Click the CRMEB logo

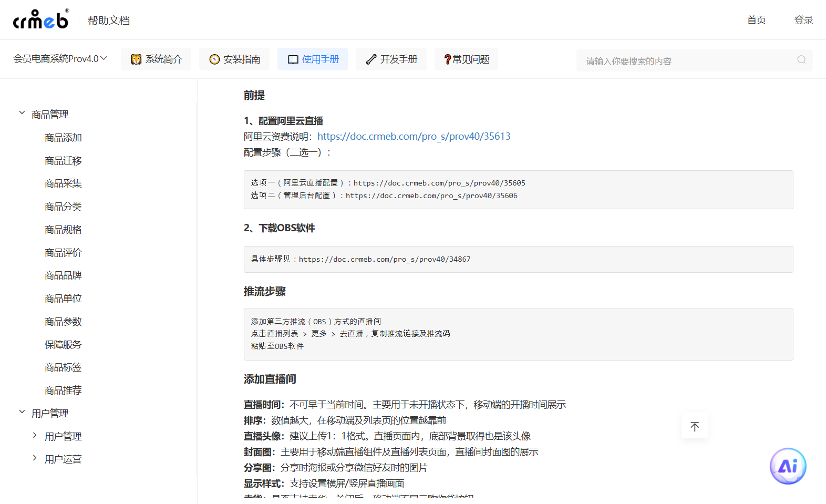41,20
